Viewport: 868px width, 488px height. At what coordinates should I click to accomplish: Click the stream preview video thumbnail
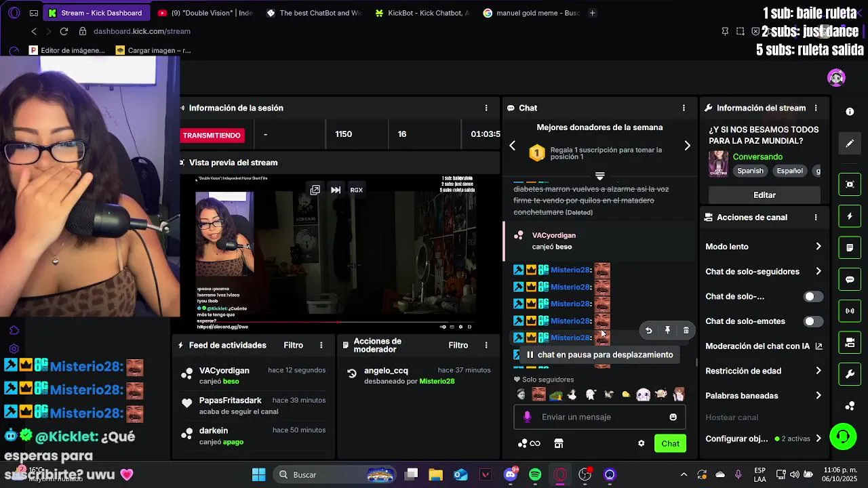336,253
